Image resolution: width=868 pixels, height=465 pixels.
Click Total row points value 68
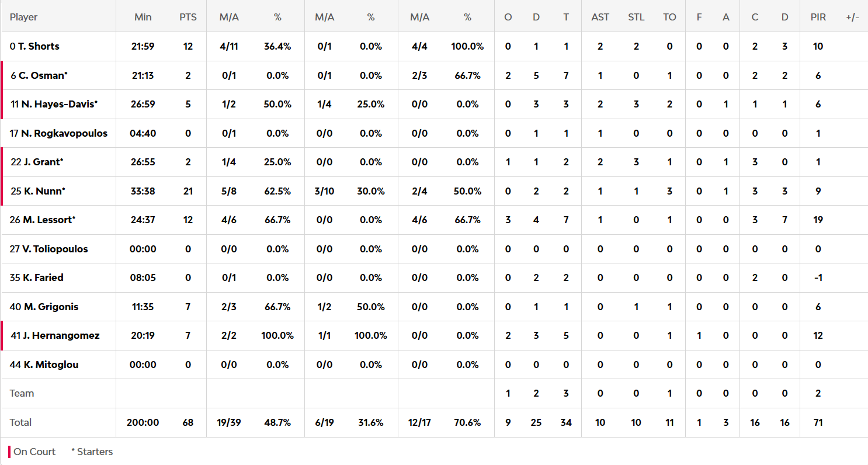pos(188,422)
